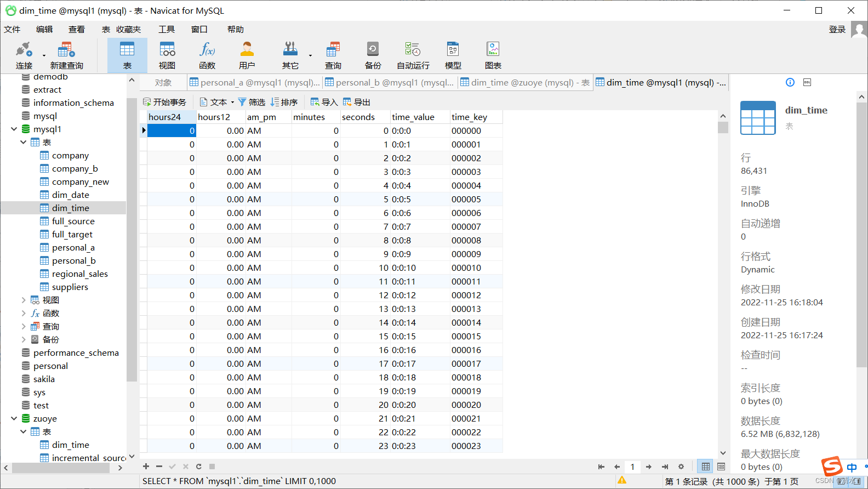Delete record with the minus icon
Image resolution: width=868 pixels, height=489 pixels.
pyautogui.click(x=159, y=467)
